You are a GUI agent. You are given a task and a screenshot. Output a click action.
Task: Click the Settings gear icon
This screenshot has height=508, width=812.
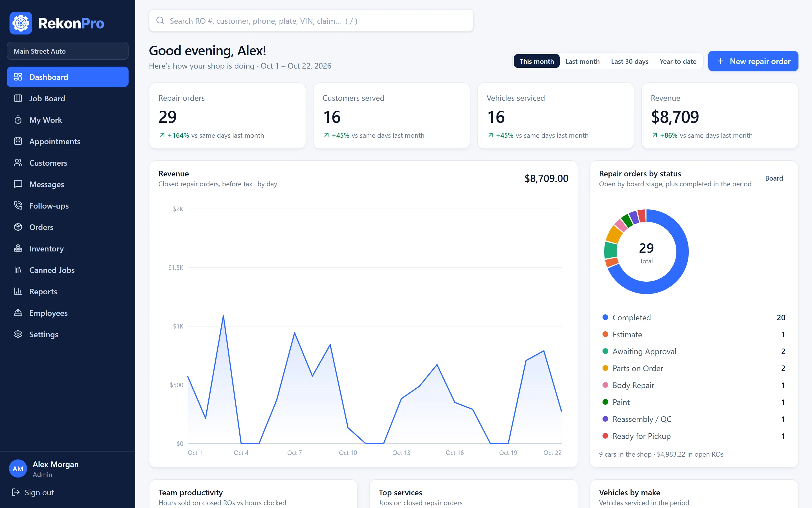pos(18,334)
